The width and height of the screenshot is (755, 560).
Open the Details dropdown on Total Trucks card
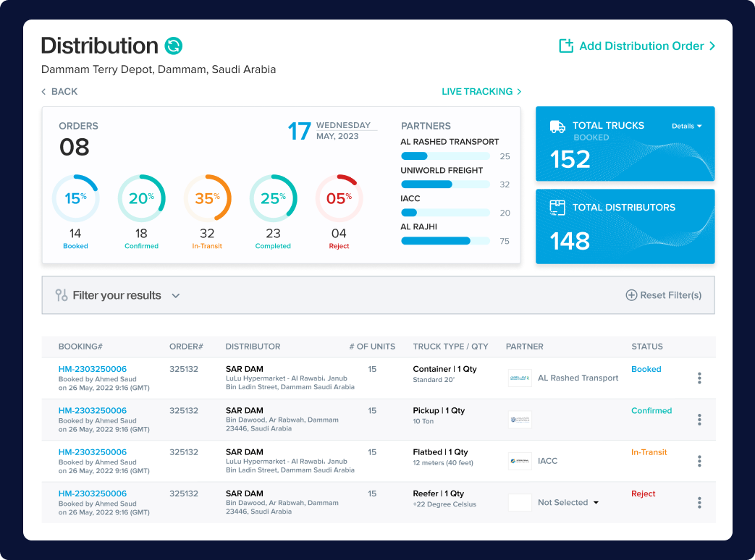[x=686, y=126]
